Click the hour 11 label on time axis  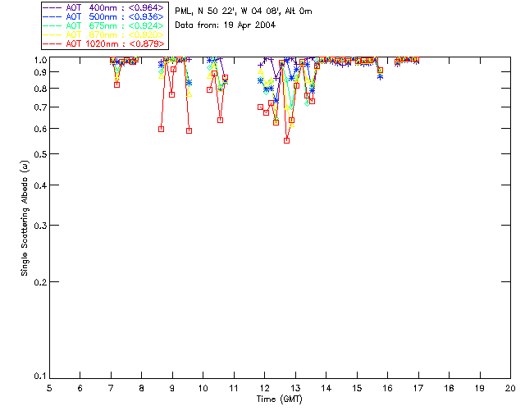[x=234, y=388]
